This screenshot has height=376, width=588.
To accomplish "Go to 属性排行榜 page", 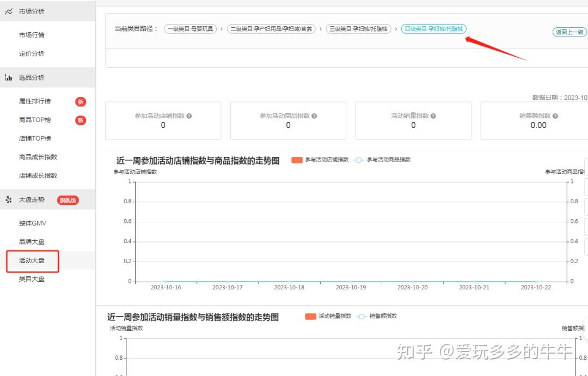I will pos(35,101).
